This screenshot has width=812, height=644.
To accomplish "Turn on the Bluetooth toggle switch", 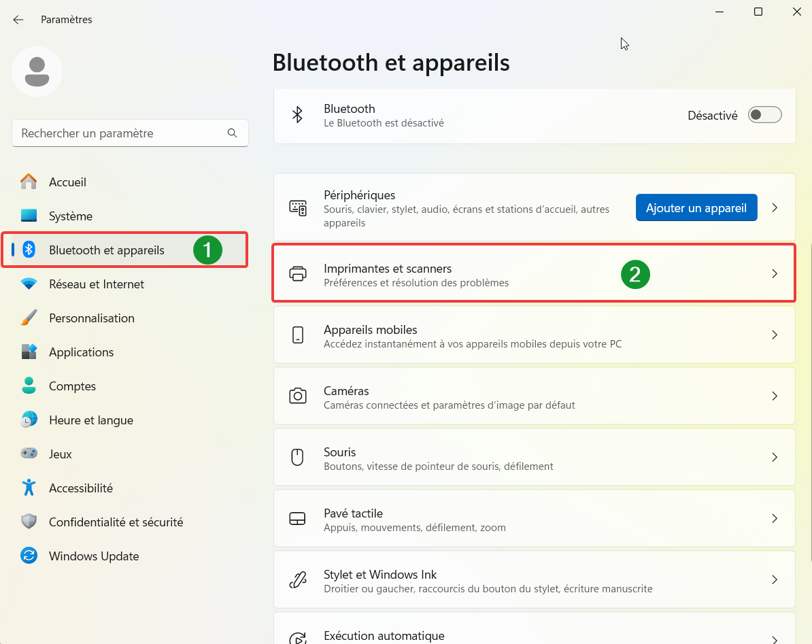I will (764, 115).
